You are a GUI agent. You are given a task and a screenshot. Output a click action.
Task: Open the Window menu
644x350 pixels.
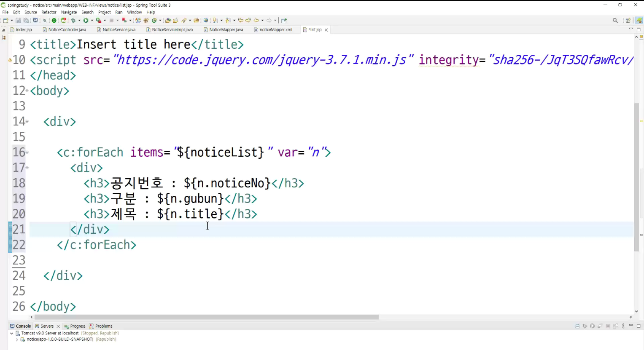pyautogui.click(x=135, y=12)
